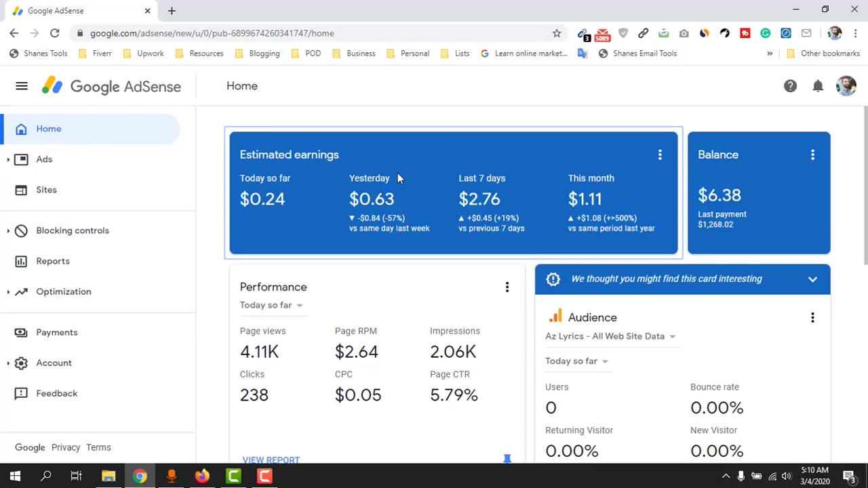This screenshot has width=868, height=488.
Task: Expand the Optimization sidebar section
Action: click(x=8, y=291)
